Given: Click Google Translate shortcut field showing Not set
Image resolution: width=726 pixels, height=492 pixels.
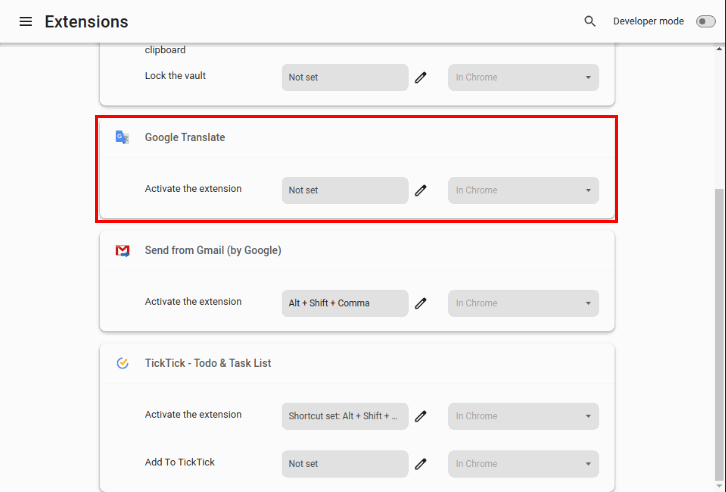Looking at the screenshot, I should point(345,190).
